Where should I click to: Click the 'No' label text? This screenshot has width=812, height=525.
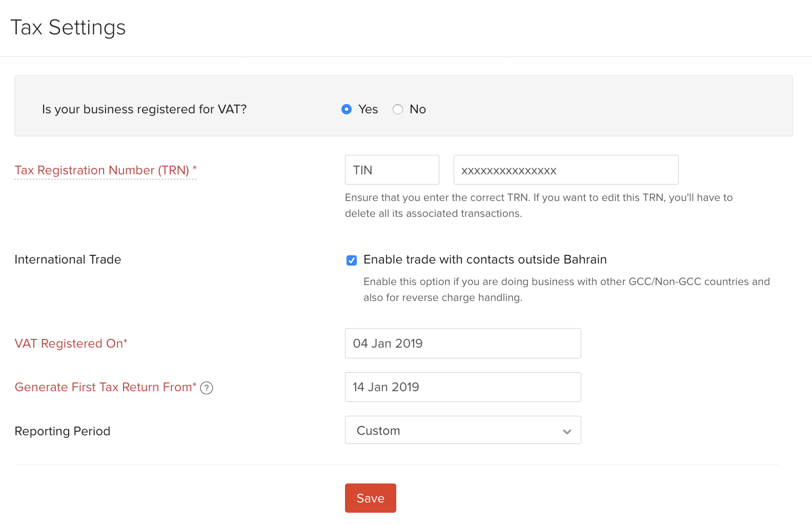click(x=418, y=109)
